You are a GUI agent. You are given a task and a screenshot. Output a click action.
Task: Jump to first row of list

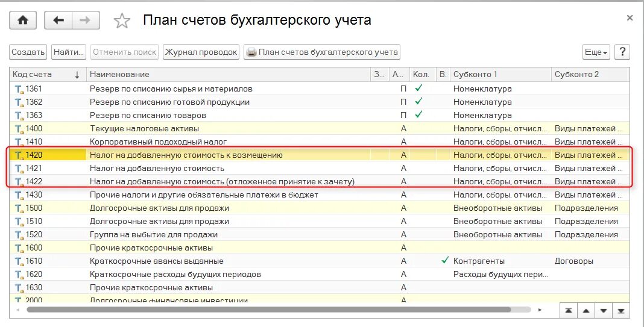(569, 311)
